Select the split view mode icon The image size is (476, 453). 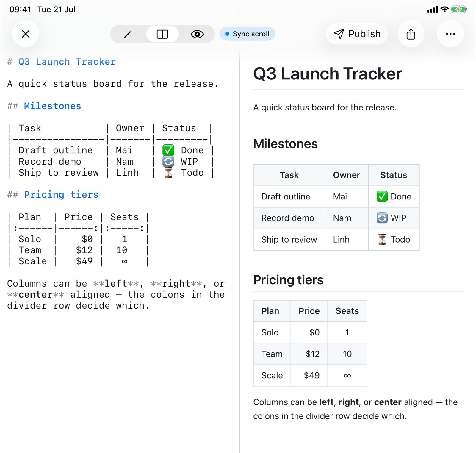pyautogui.click(x=162, y=34)
